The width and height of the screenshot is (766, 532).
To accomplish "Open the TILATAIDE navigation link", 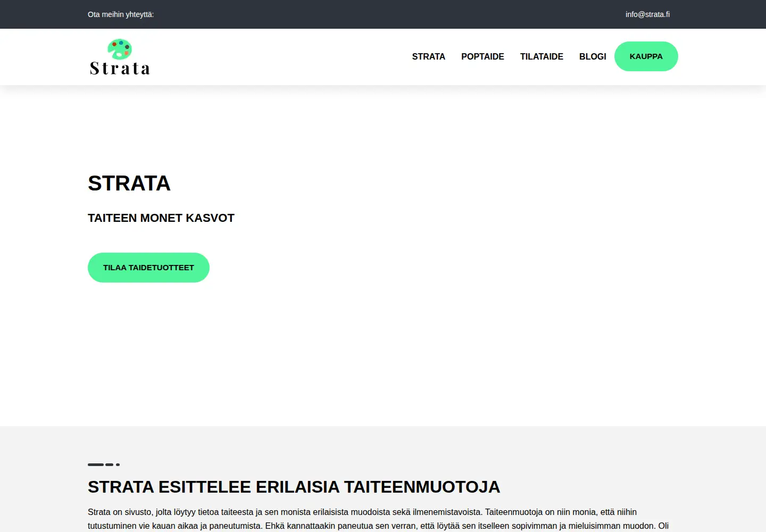I will [542, 56].
